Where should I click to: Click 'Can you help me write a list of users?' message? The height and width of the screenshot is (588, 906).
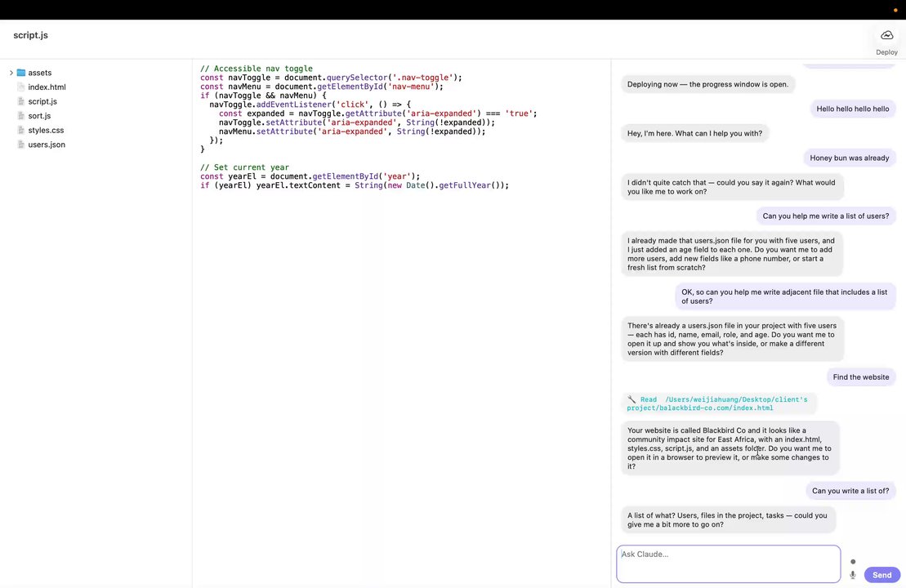pyautogui.click(x=826, y=216)
